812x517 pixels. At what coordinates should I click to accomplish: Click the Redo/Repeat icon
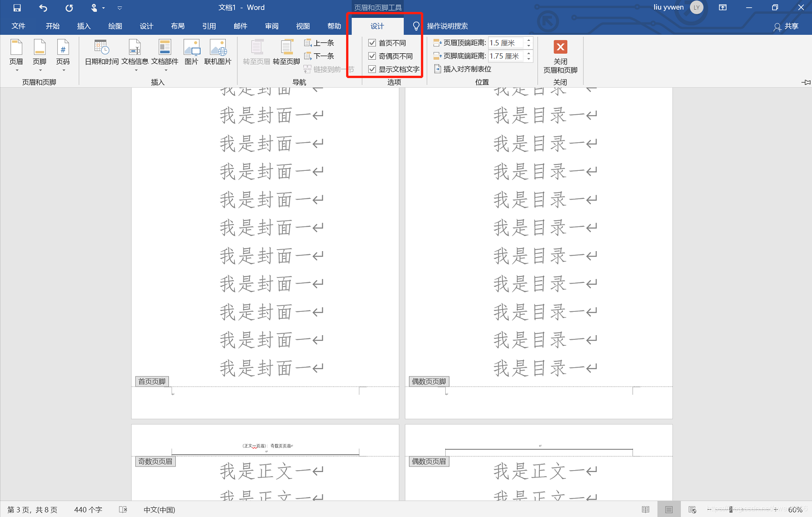[69, 8]
